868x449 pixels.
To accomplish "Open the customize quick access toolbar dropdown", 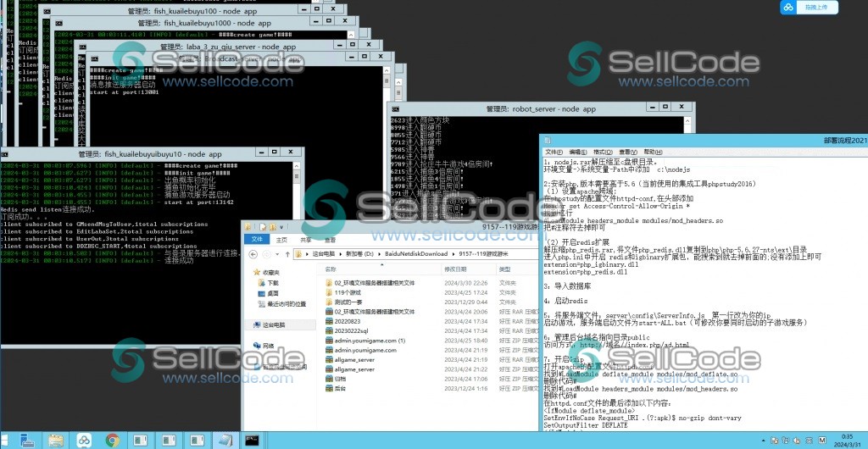I will [x=281, y=227].
